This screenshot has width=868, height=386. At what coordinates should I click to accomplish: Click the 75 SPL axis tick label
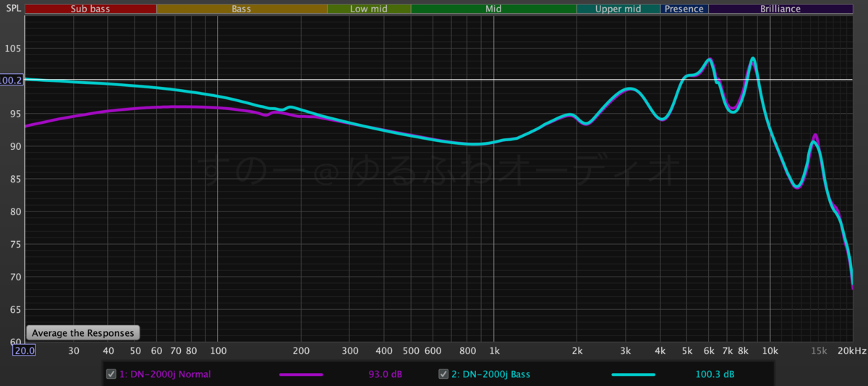tap(17, 244)
